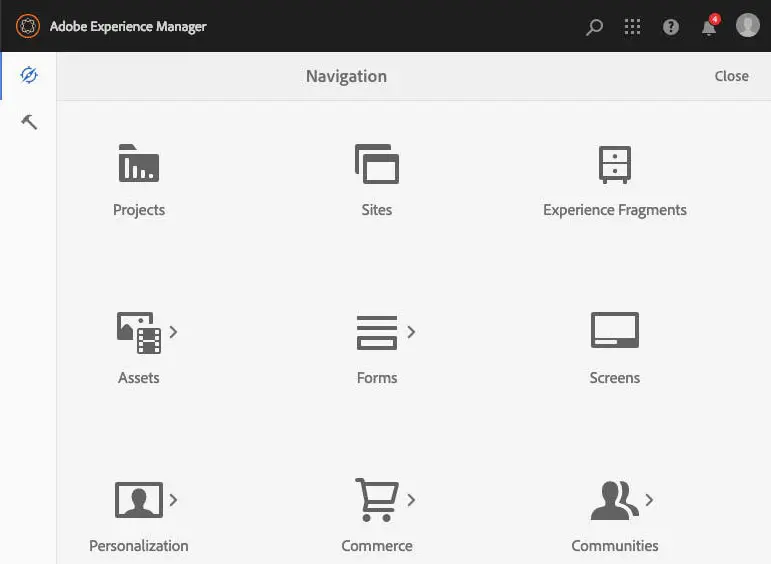Image resolution: width=771 pixels, height=564 pixels.
Task: Open the Projects folder icon
Action: (139, 164)
